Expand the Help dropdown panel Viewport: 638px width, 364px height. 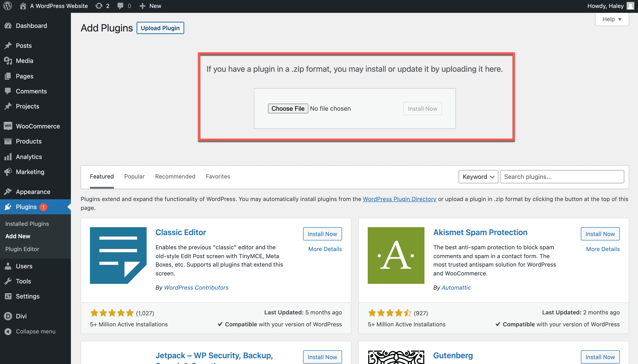coord(611,19)
